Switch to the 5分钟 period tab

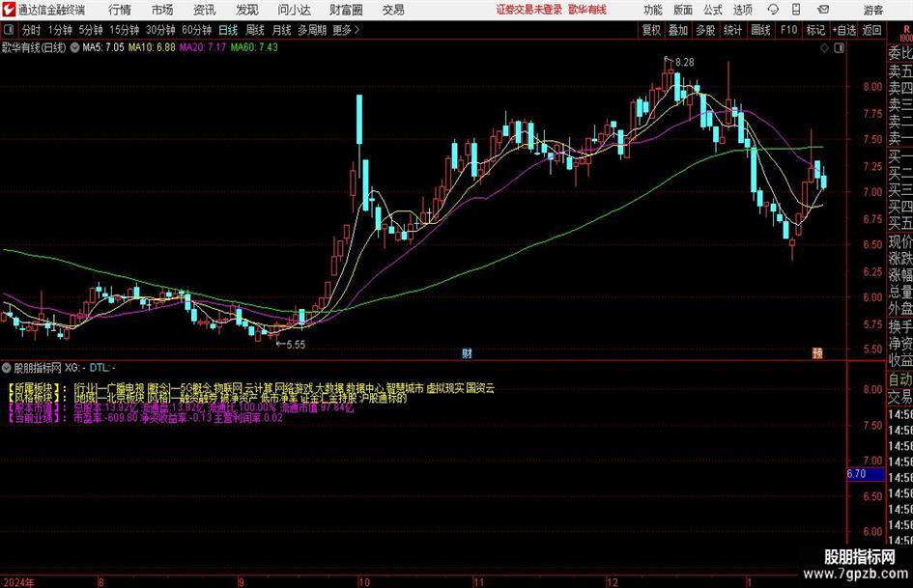point(90,30)
